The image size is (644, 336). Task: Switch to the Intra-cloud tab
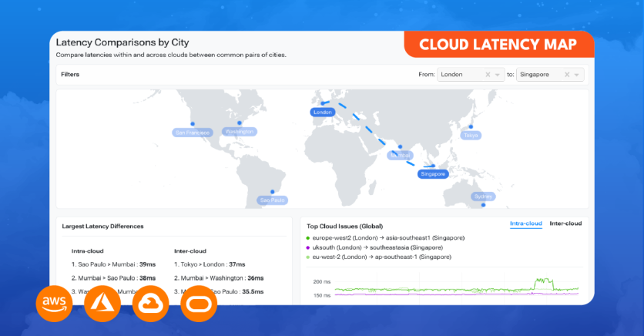pyautogui.click(x=525, y=223)
